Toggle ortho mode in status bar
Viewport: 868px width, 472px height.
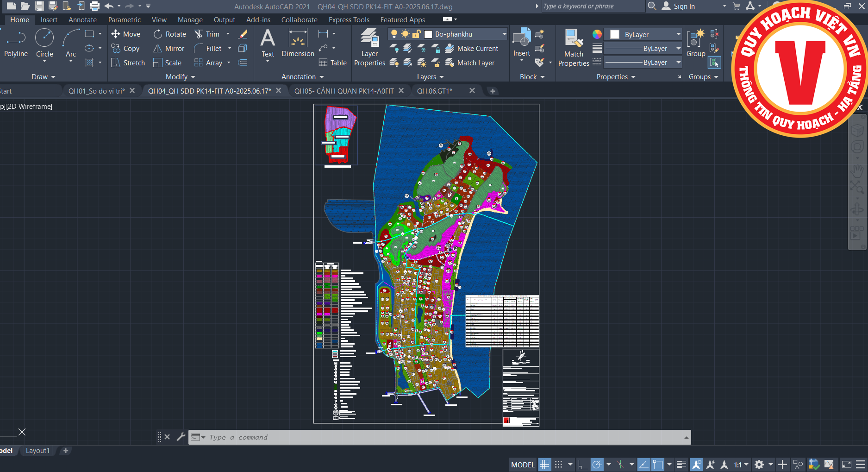pos(583,465)
